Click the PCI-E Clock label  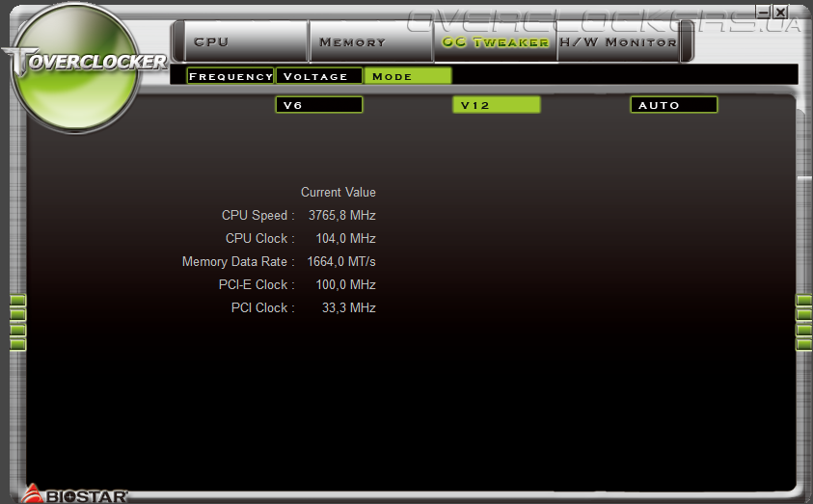click(x=257, y=284)
